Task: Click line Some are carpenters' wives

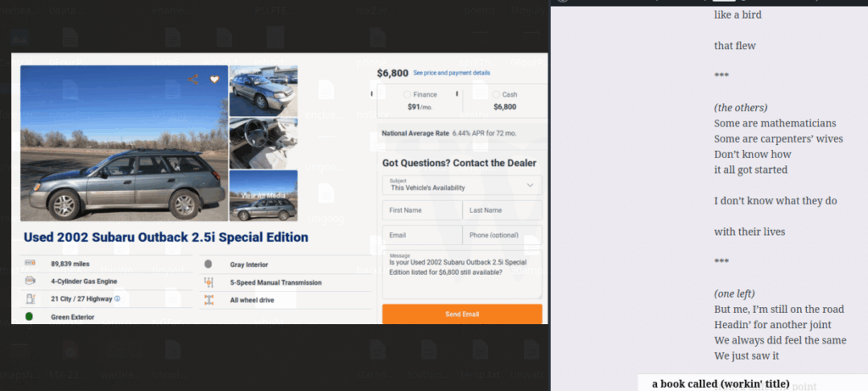Action: click(x=778, y=138)
